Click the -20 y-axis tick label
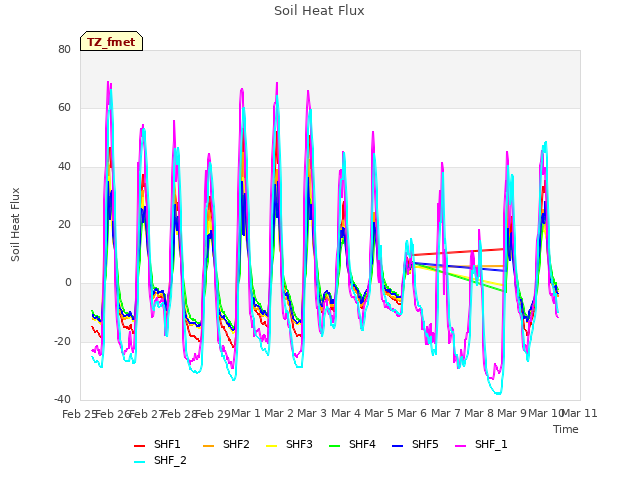Viewport: 640px width, 480px height. point(62,341)
